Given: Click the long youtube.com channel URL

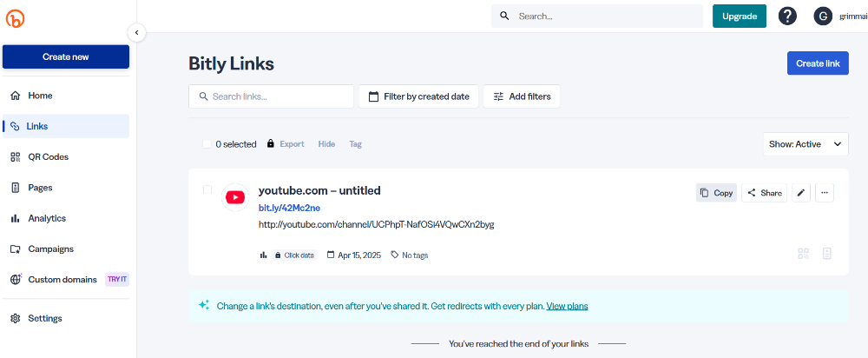Looking at the screenshot, I should click(x=377, y=224).
